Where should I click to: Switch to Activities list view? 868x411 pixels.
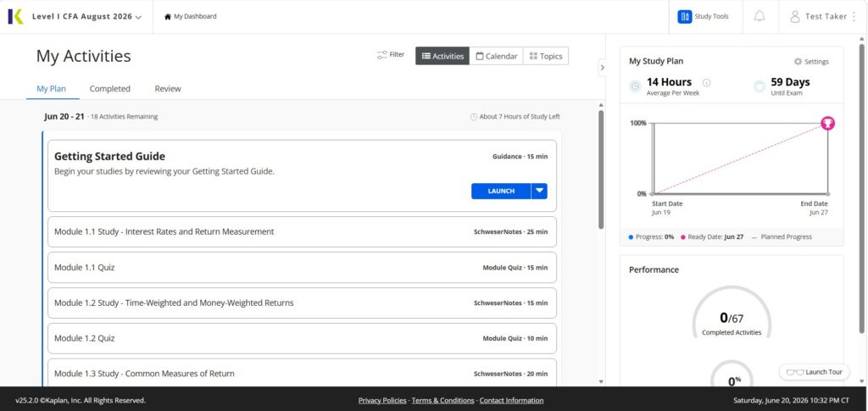click(442, 56)
